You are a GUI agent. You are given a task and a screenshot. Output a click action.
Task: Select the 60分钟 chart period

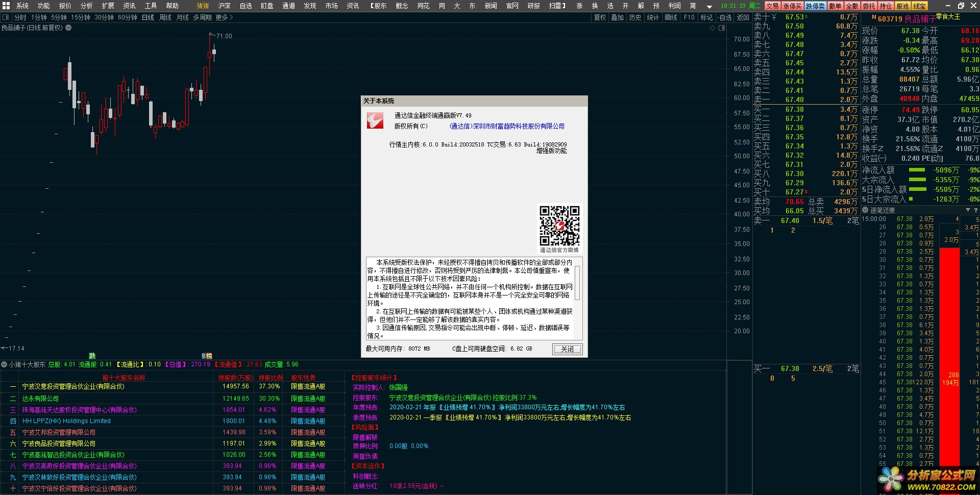pyautogui.click(x=128, y=17)
